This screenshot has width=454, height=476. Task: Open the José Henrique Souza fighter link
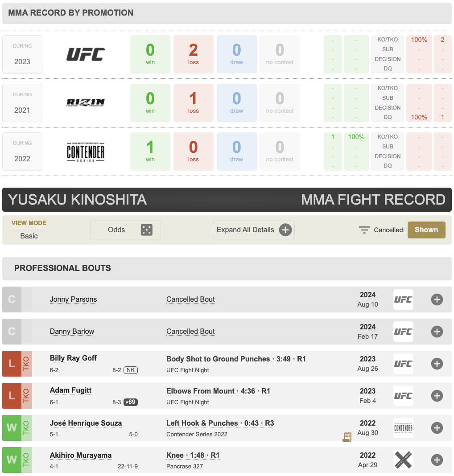(86, 423)
